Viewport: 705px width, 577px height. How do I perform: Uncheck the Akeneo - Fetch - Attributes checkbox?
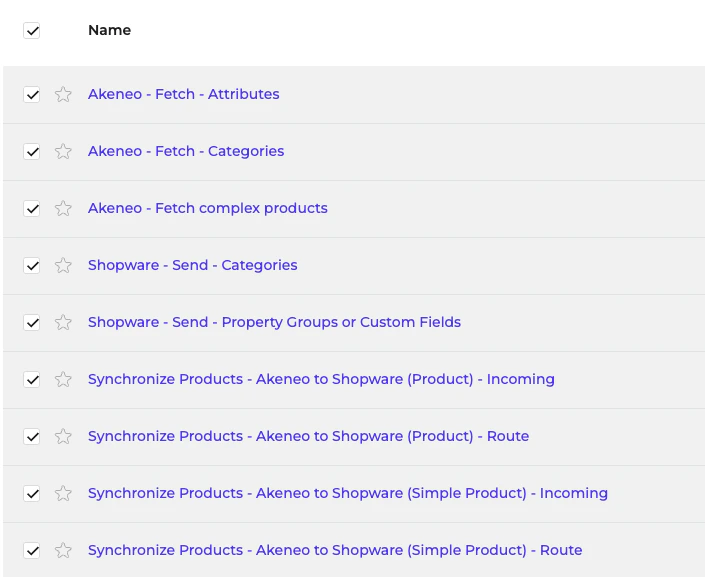(x=32, y=95)
